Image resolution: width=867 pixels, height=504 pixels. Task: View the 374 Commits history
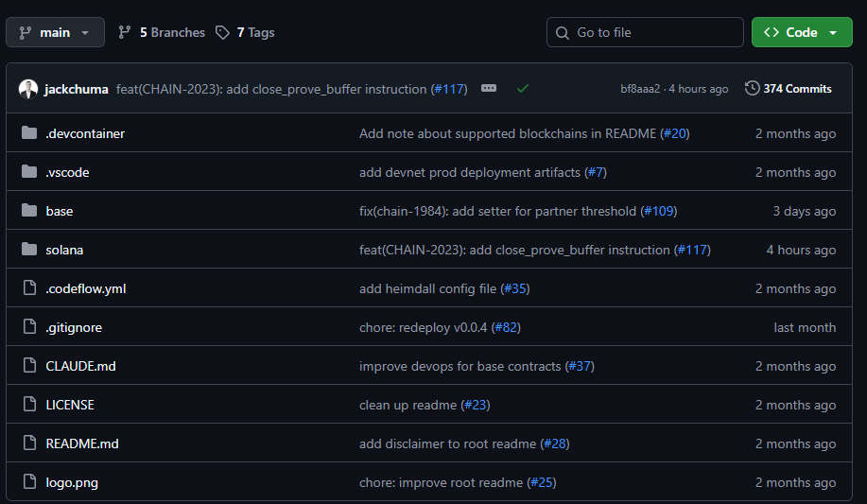(x=797, y=89)
